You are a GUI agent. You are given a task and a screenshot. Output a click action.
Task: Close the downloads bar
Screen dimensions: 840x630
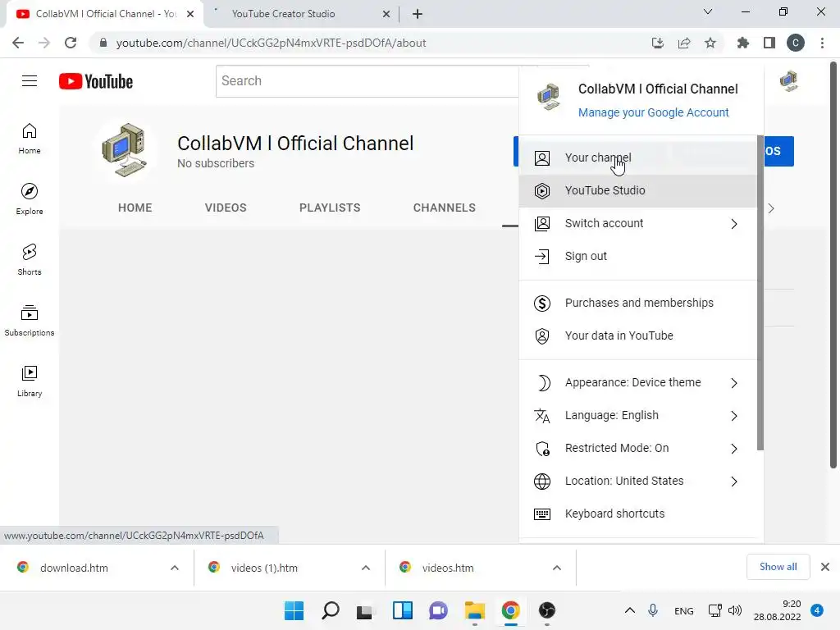[x=825, y=567]
